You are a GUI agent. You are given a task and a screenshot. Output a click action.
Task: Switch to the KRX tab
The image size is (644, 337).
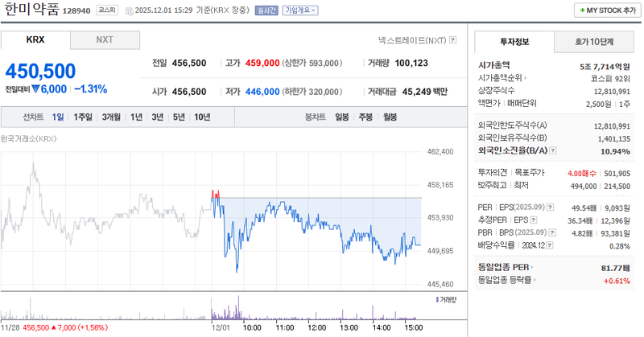coord(35,40)
